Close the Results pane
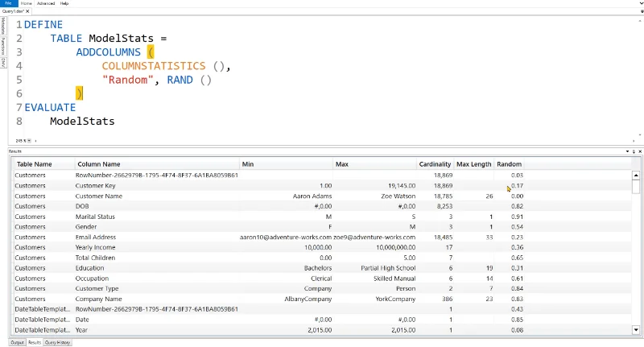 click(x=640, y=151)
